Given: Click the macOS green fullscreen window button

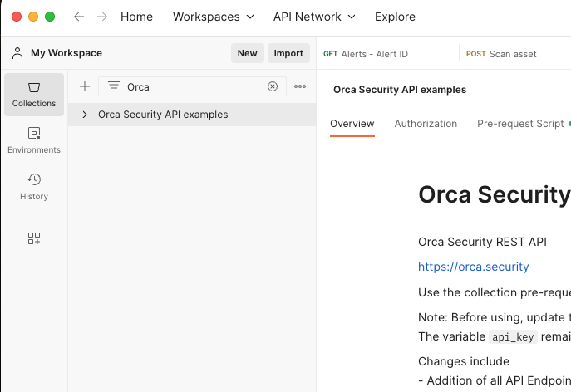Looking at the screenshot, I should pyautogui.click(x=50, y=17).
